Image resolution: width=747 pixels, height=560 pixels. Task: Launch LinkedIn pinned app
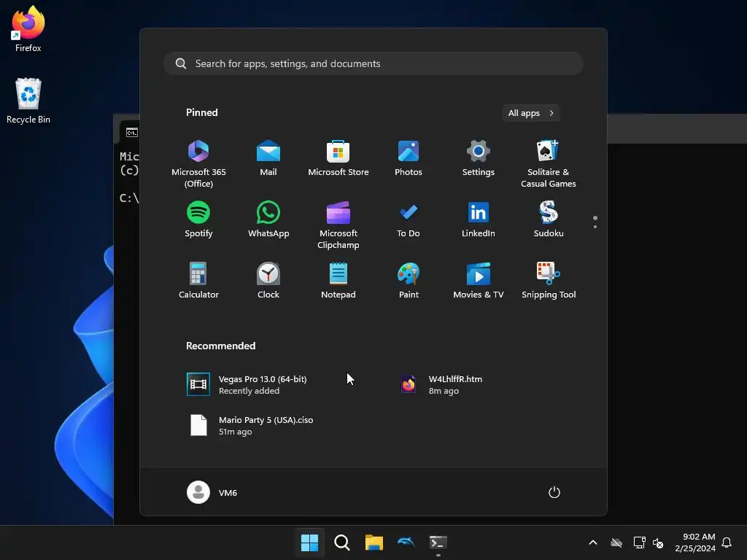(479, 219)
